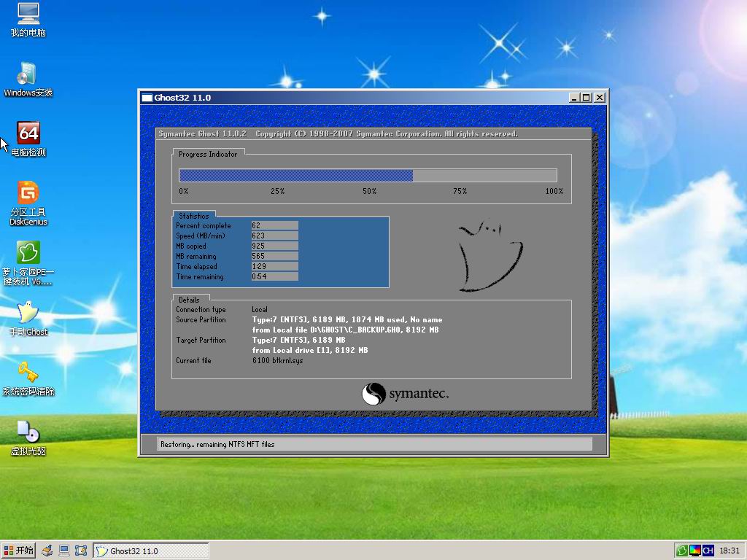The width and height of the screenshot is (747, 560).
Task: Click the green tray icon in system tray
Action: [x=682, y=551]
